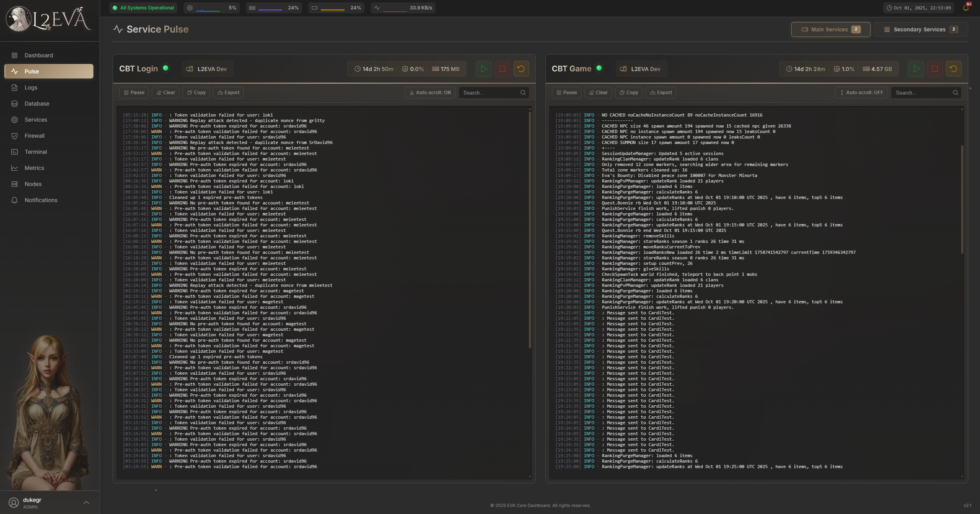
Task: Stop the CBT Game service
Action: 934,69
